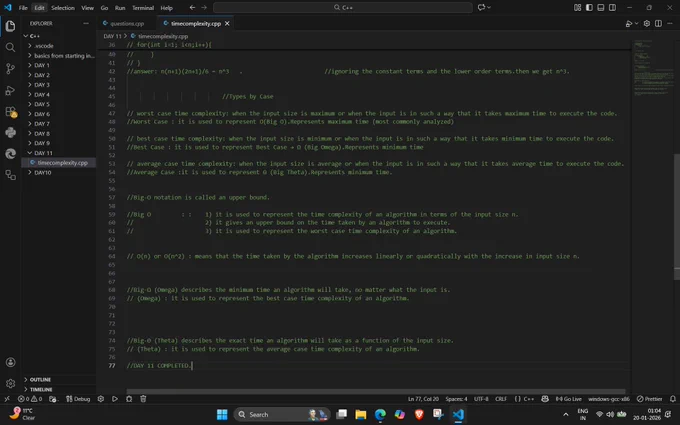Click the trash icon in status bar

tap(143, 399)
